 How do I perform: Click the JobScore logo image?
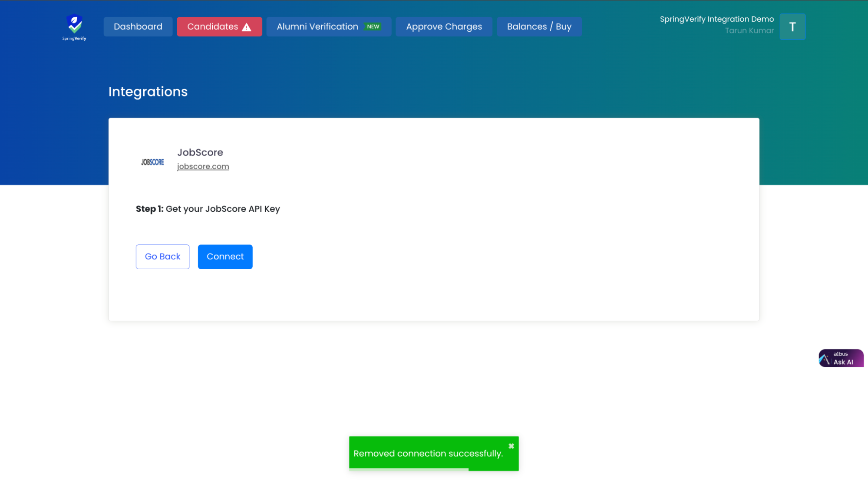152,162
